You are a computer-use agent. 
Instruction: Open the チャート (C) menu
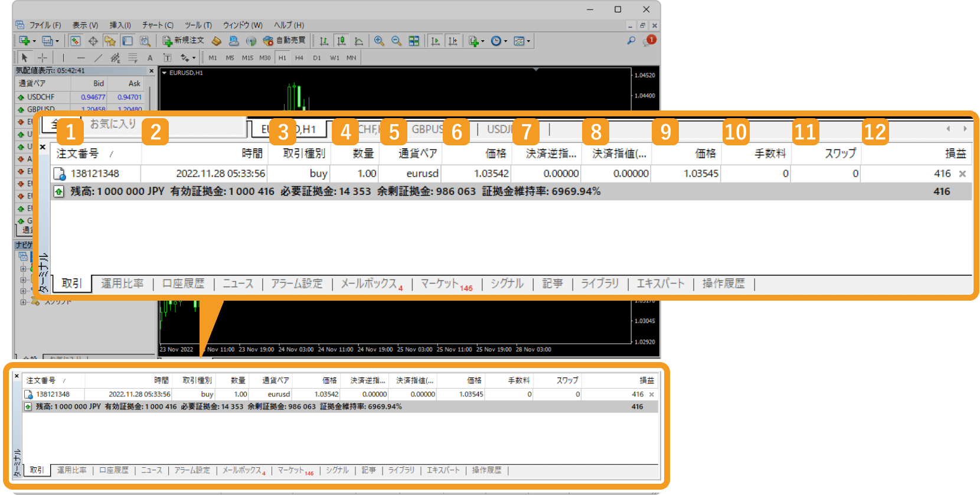pos(158,25)
